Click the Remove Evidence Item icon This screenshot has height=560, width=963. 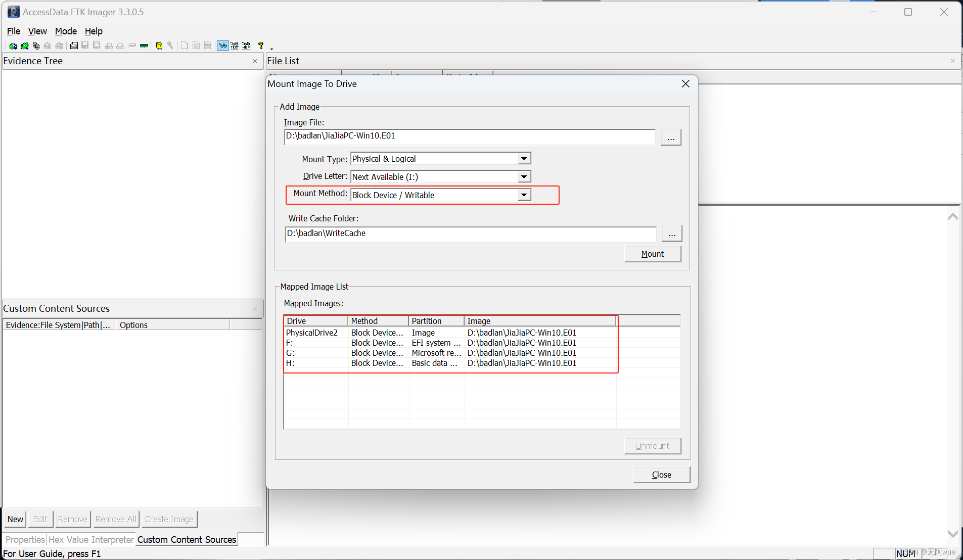pos(48,45)
